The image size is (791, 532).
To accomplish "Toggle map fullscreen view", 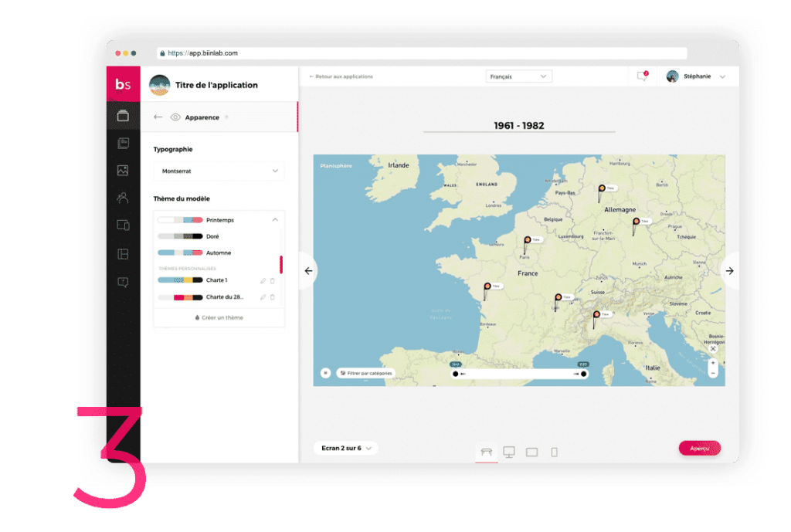I will tap(713, 349).
